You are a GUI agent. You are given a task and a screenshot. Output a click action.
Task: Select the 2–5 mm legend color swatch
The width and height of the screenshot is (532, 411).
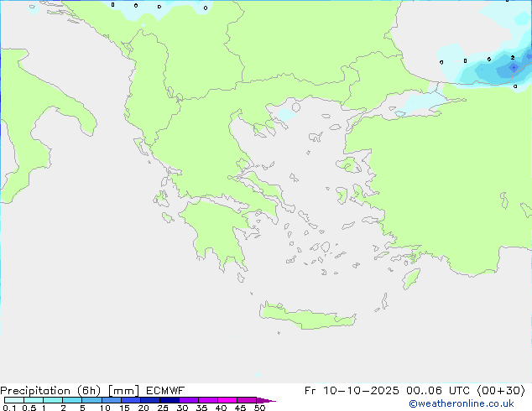coord(72,400)
